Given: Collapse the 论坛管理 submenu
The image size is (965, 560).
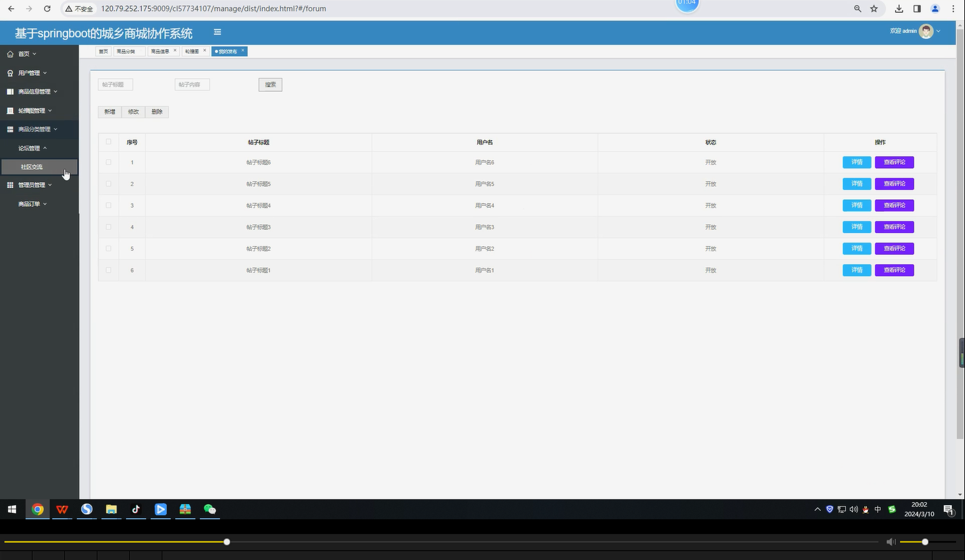Looking at the screenshot, I should (39, 148).
